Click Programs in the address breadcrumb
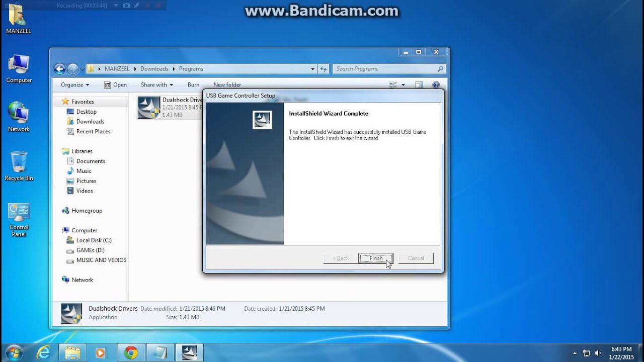Viewport: 644px width, 362px height. 191,69
